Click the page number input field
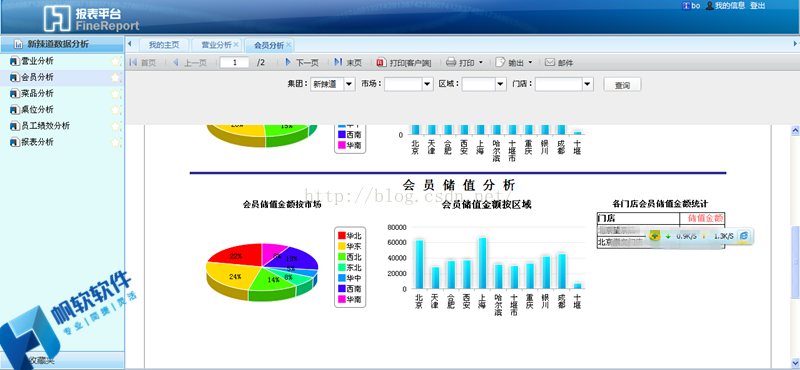800x370 pixels. click(235, 63)
